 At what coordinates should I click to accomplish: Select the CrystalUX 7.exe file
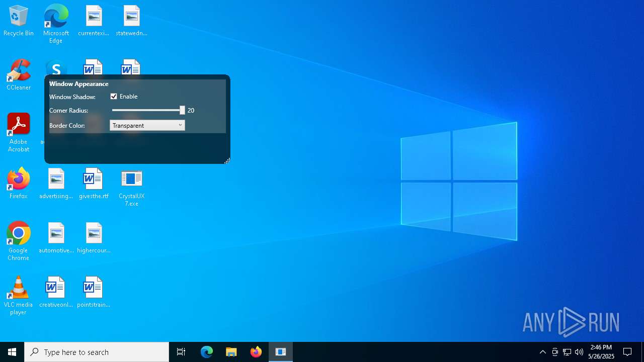tap(131, 188)
